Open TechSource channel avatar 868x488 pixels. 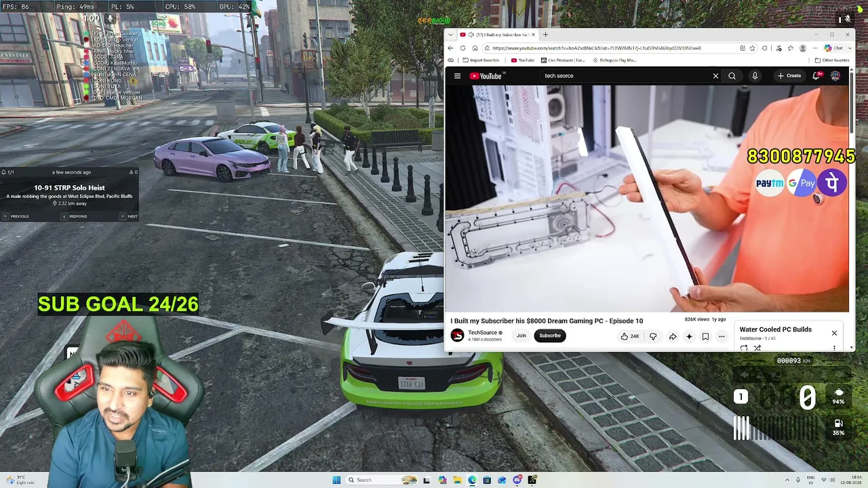[x=458, y=335]
